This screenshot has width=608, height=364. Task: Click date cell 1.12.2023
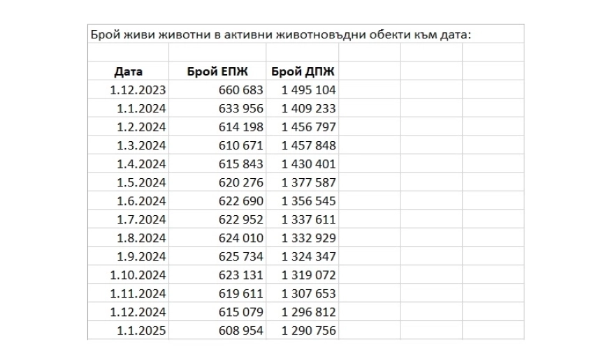(138, 89)
